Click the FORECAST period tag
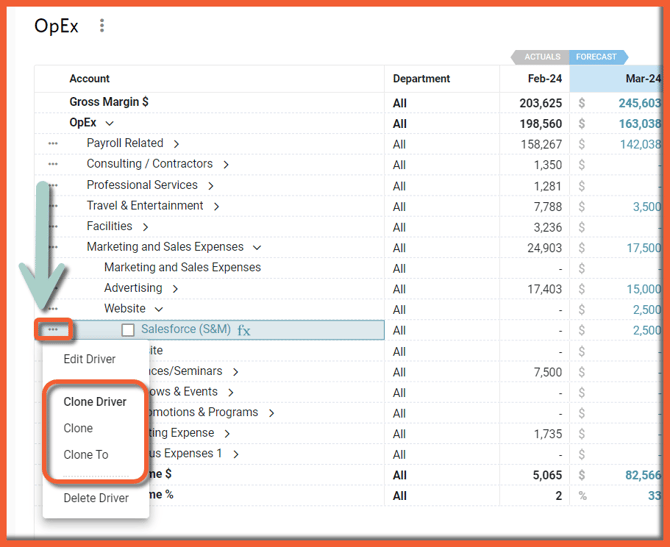The width and height of the screenshot is (670, 547). point(596,57)
